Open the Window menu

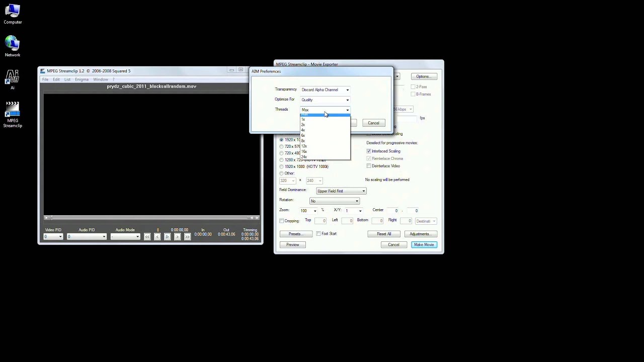coord(101,79)
